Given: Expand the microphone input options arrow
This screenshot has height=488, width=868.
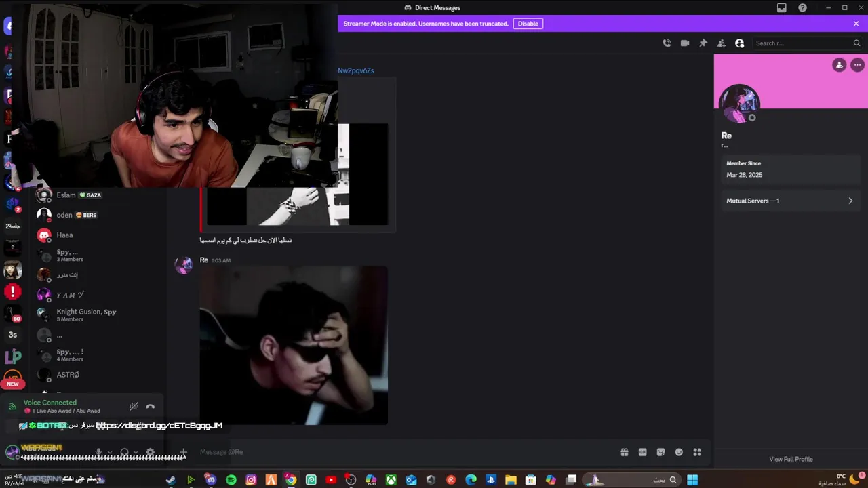Looking at the screenshot, I should [110, 452].
